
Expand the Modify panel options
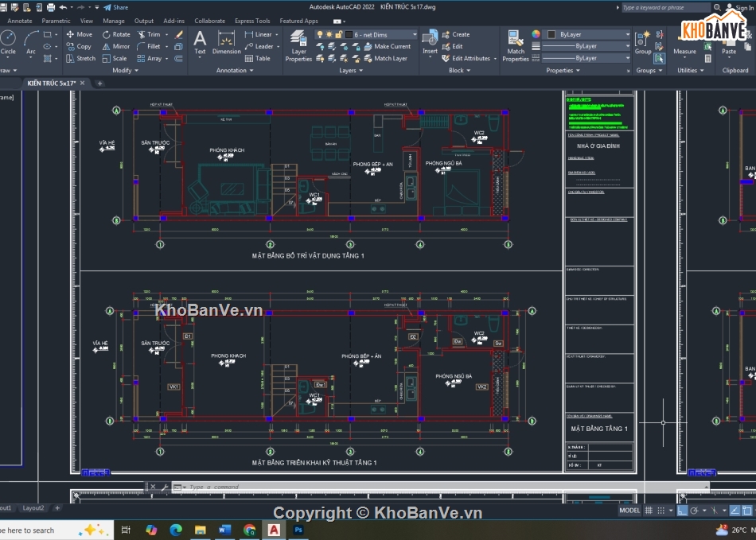[x=125, y=70]
